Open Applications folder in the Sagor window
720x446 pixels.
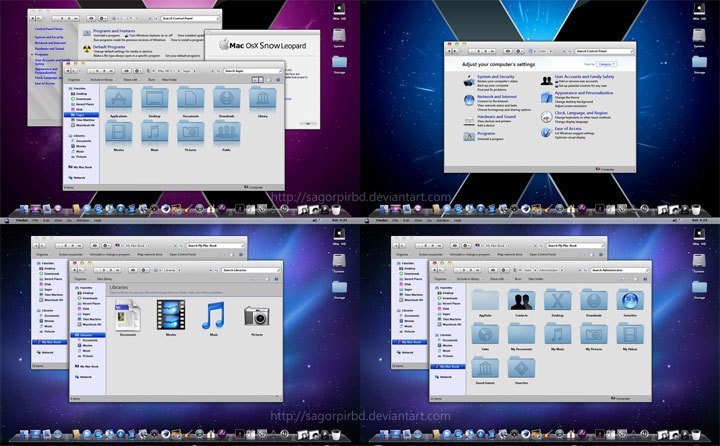pyautogui.click(x=118, y=99)
